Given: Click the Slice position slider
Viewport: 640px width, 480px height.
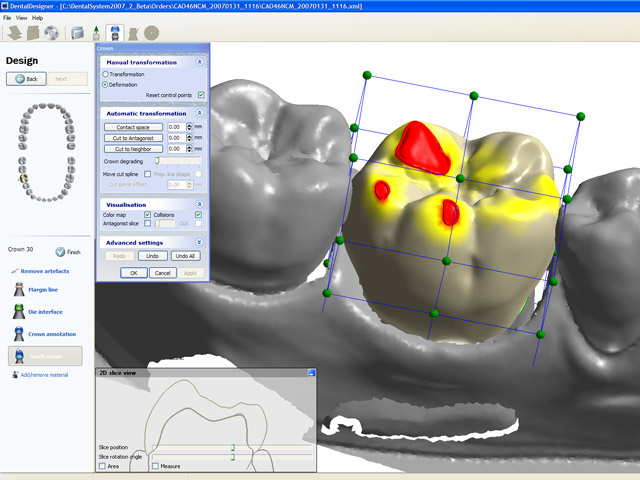Looking at the screenshot, I should 232,447.
